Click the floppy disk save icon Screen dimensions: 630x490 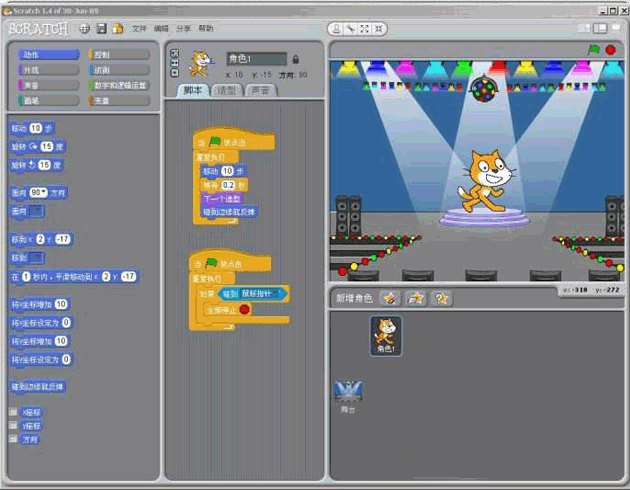coord(102,29)
